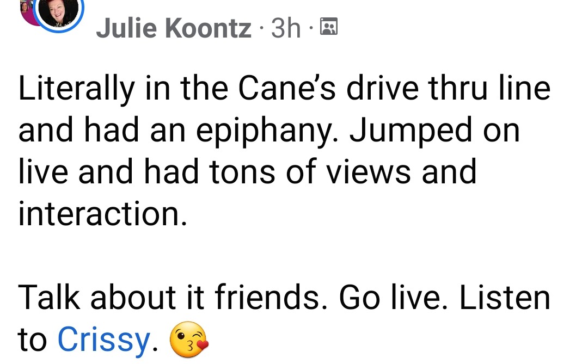Viewport: 588px width, 364px height.
Task: Tap the group audience privacy icon
Action: pyautogui.click(x=329, y=27)
